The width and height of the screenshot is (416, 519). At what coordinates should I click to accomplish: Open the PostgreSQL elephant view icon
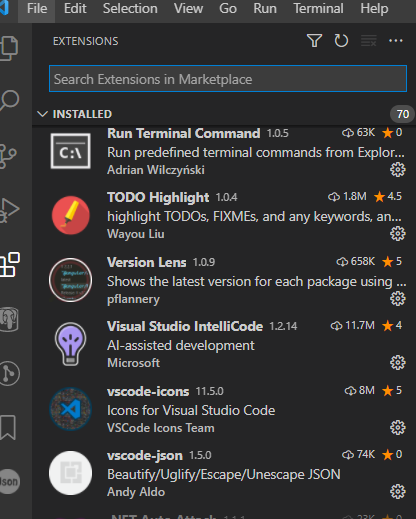click(x=9, y=319)
